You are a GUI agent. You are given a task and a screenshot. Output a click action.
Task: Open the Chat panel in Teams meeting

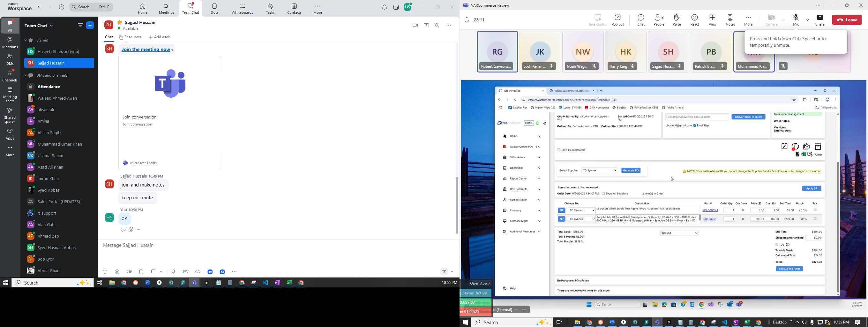coord(641,20)
